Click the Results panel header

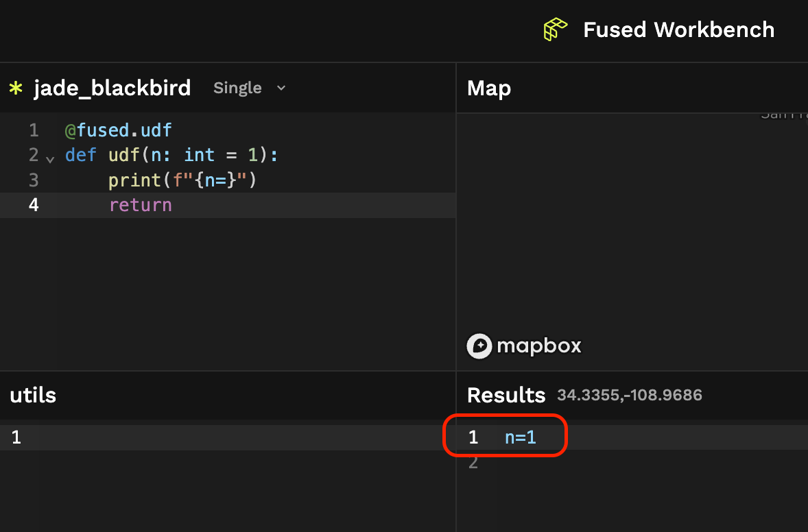click(506, 395)
